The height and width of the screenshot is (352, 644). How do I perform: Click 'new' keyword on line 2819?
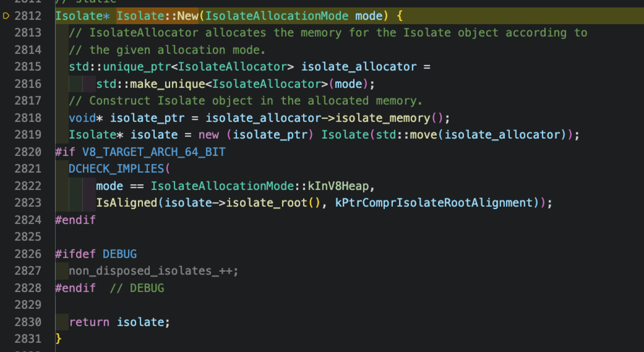(x=208, y=135)
